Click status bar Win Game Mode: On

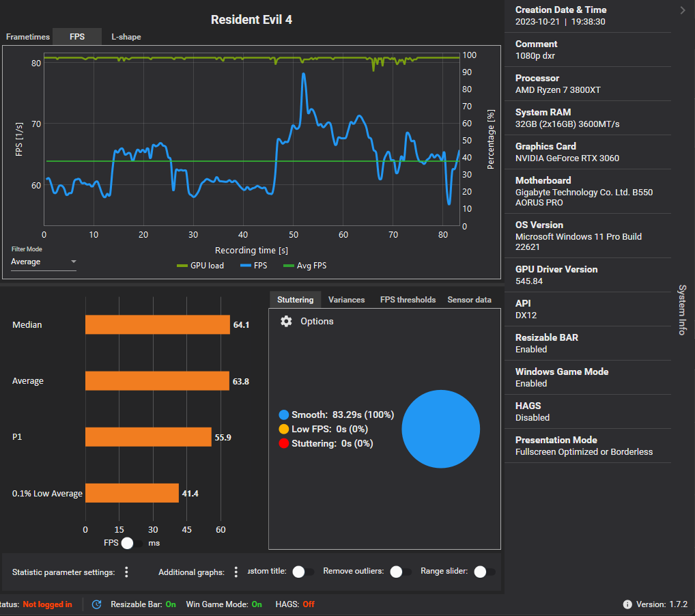[x=224, y=604]
